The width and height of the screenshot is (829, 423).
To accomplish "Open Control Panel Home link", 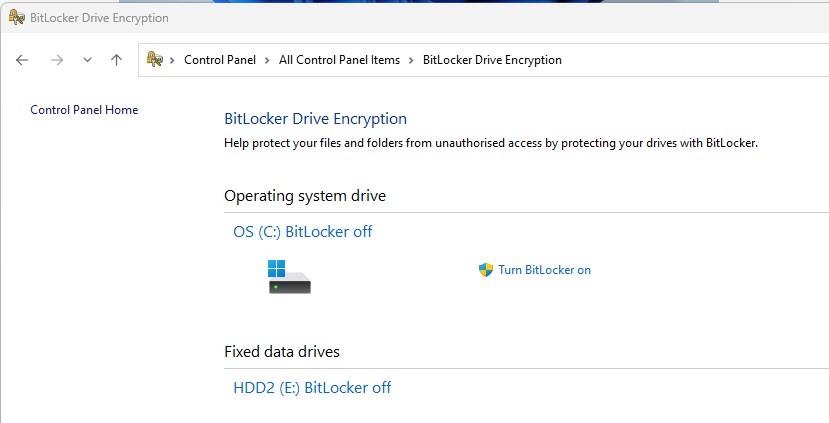I will click(84, 110).
